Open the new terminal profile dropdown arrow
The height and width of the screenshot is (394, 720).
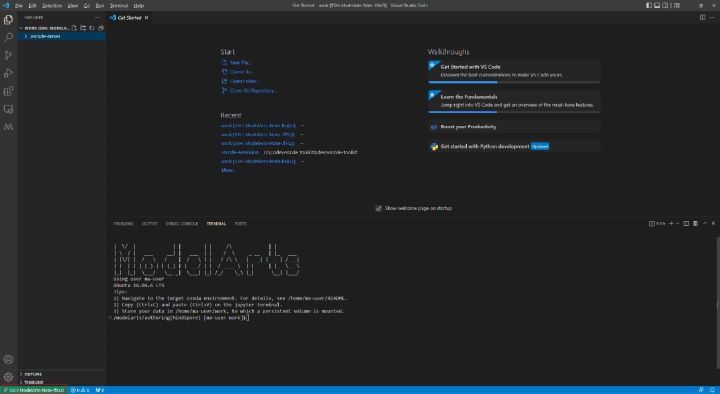pos(677,224)
